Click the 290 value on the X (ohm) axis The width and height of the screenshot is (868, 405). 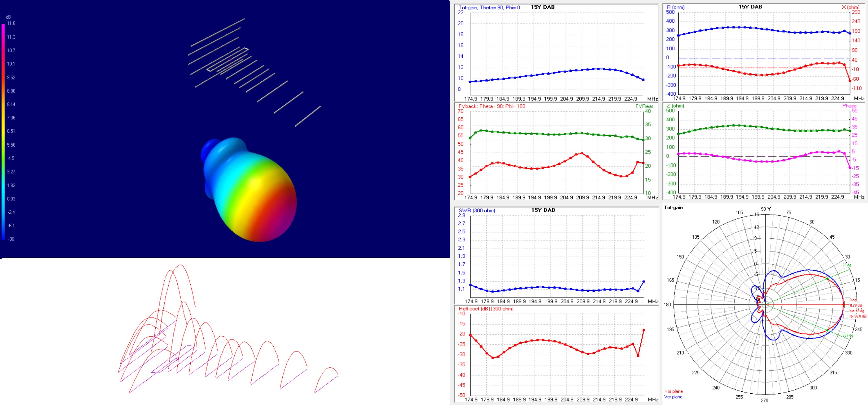tap(856, 12)
